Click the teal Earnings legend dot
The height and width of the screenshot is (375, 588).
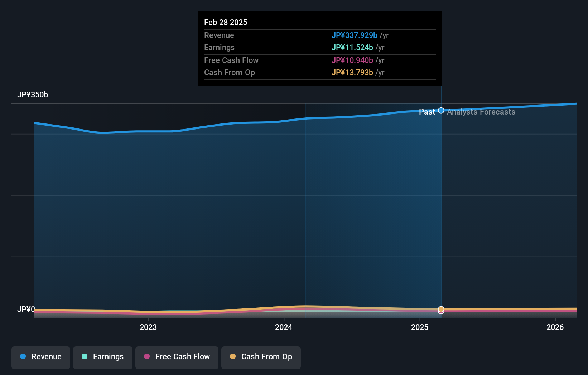[85, 356]
